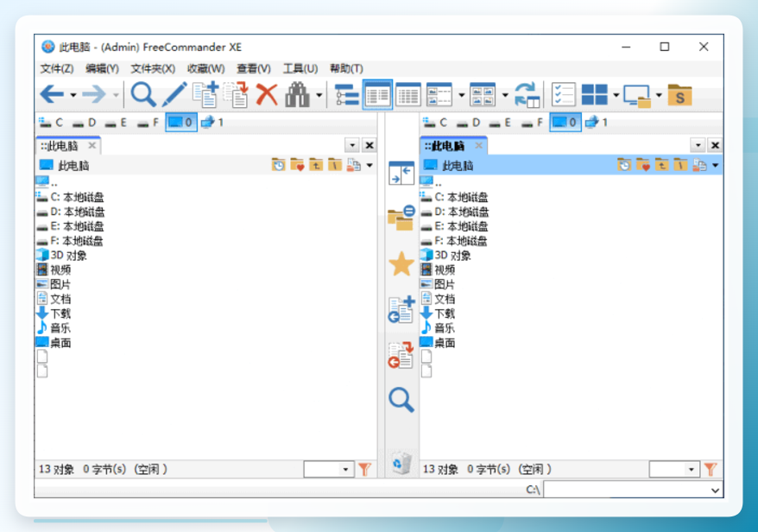Open the 文件夹(X) menu
The width and height of the screenshot is (758, 532).
[x=153, y=69]
